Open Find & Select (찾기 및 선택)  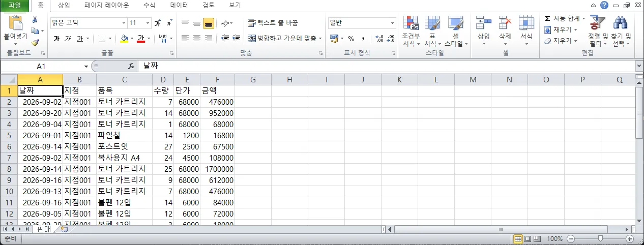[x=621, y=32]
